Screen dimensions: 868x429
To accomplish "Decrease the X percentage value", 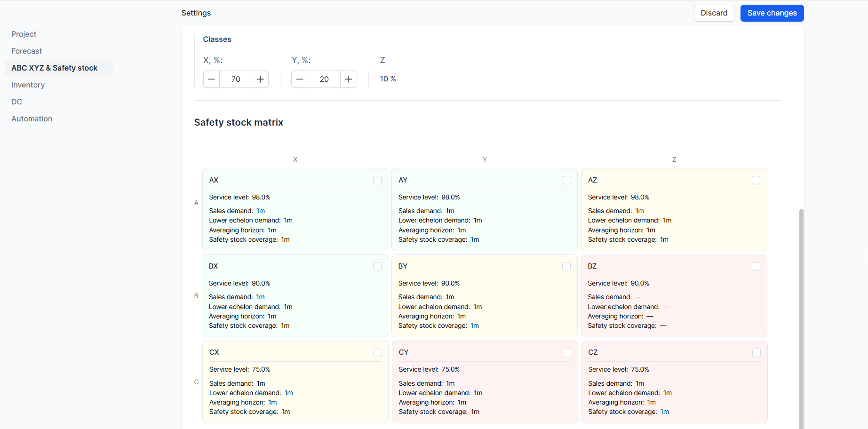I will pos(212,79).
